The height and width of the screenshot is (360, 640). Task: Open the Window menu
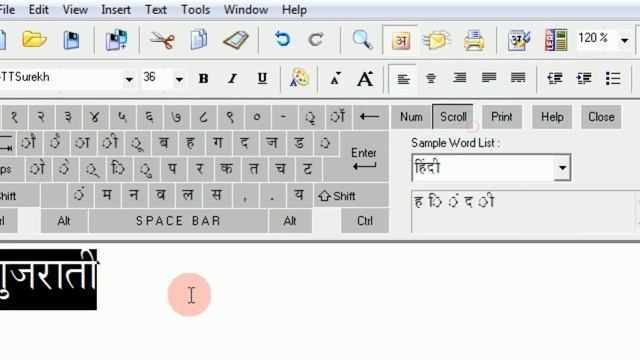coord(246,9)
